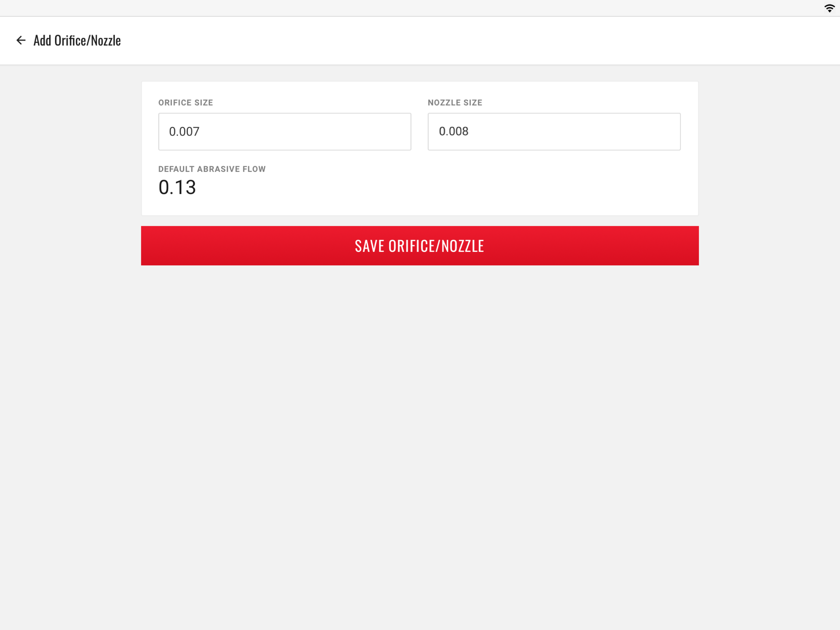
Task: Edit the Orifice Size field
Action: click(284, 131)
